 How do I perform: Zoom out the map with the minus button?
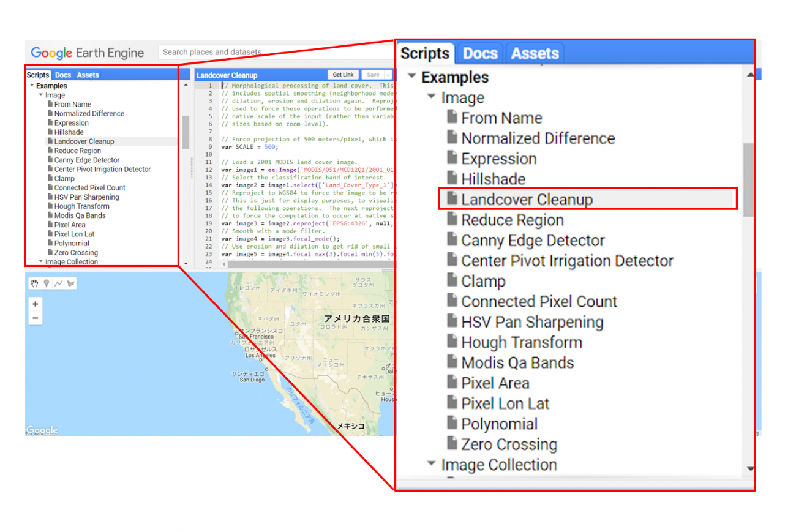(x=36, y=318)
